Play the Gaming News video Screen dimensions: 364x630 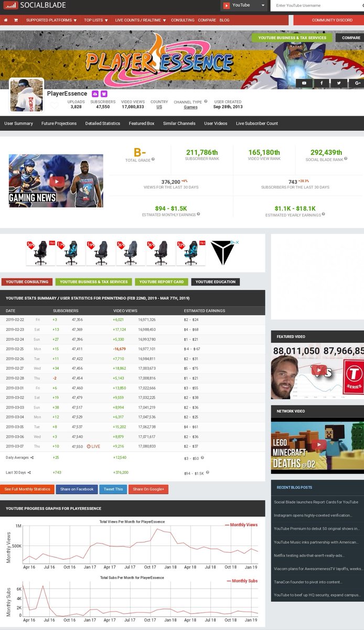[x=56, y=181]
